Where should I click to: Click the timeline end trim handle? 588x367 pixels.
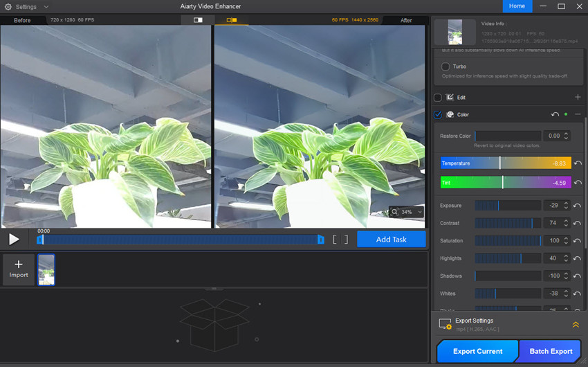point(320,240)
